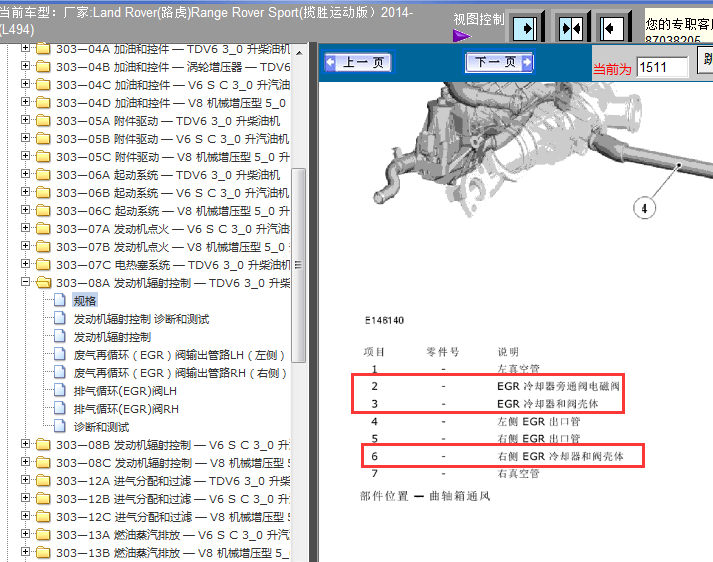Click the left-arrow view control icon

click(x=613, y=28)
